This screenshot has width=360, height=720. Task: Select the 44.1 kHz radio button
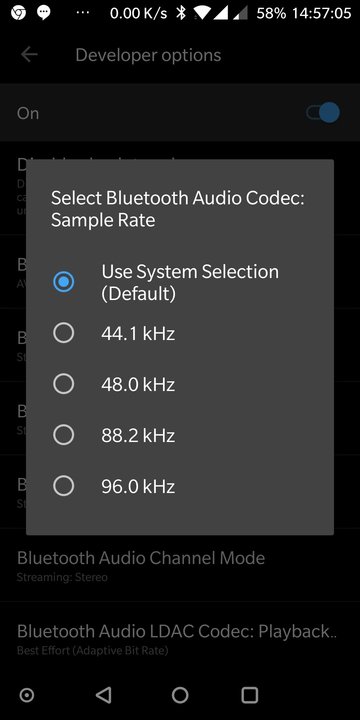pyautogui.click(x=63, y=333)
